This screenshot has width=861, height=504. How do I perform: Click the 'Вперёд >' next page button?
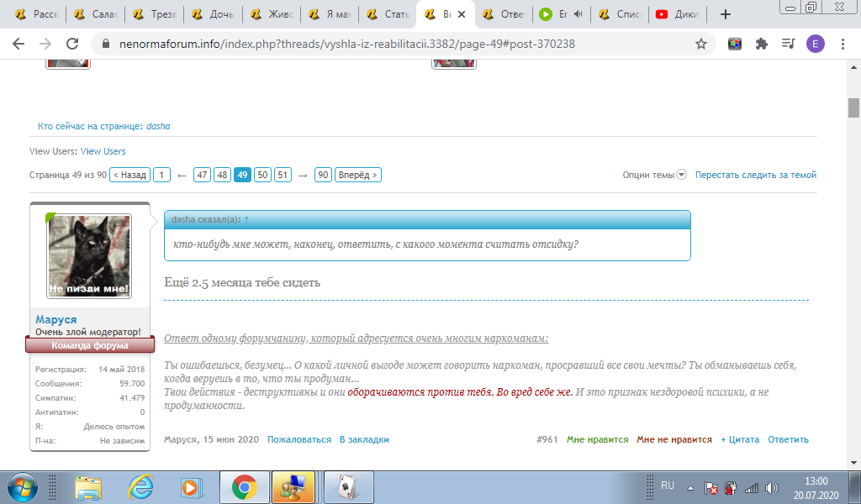pos(357,175)
